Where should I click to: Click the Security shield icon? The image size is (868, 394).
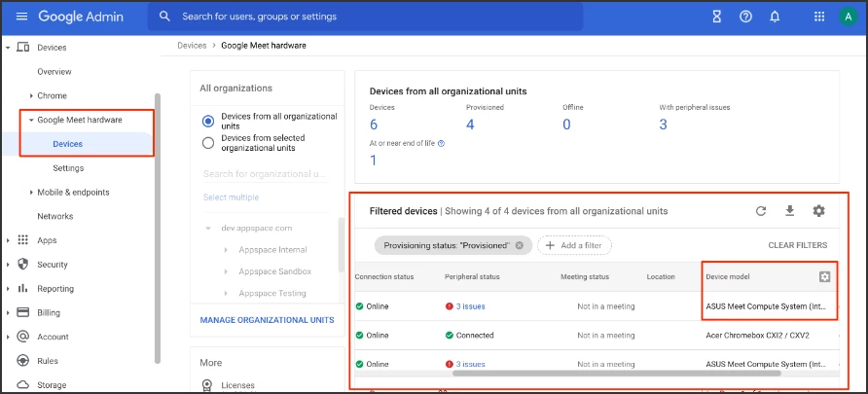coord(22,264)
